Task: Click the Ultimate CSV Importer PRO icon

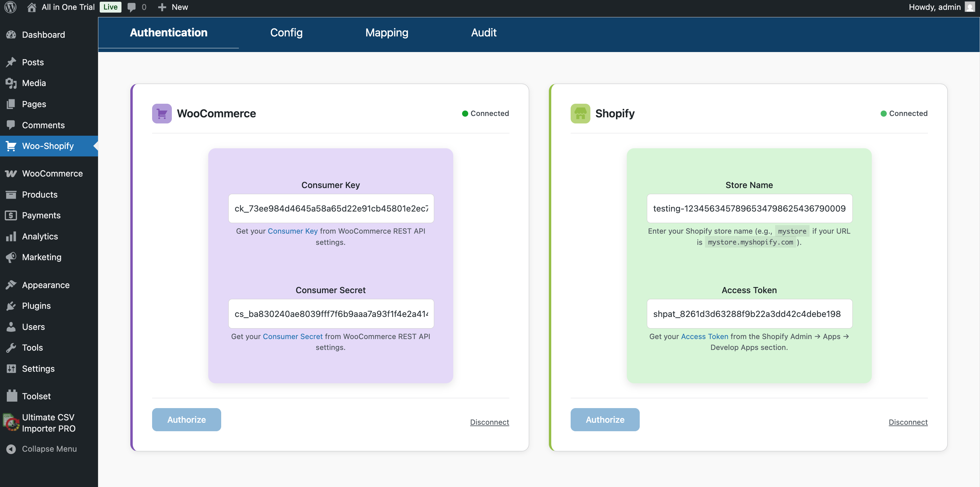Action: click(x=11, y=422)
